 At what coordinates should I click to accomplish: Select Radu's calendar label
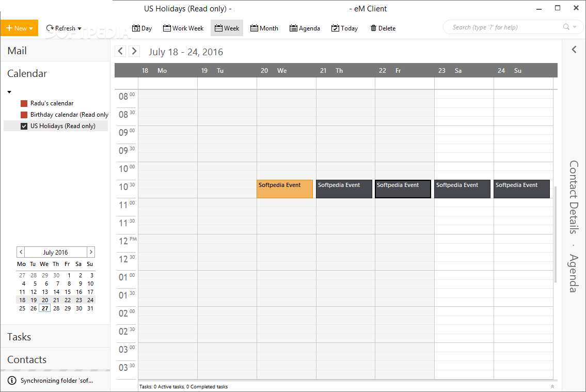52,103
